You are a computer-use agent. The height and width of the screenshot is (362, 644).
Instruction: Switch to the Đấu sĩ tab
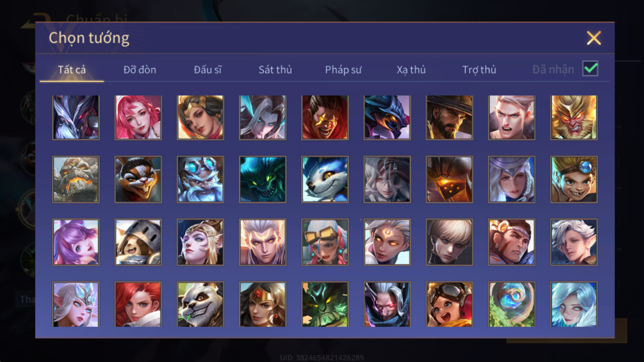point(207,70)
